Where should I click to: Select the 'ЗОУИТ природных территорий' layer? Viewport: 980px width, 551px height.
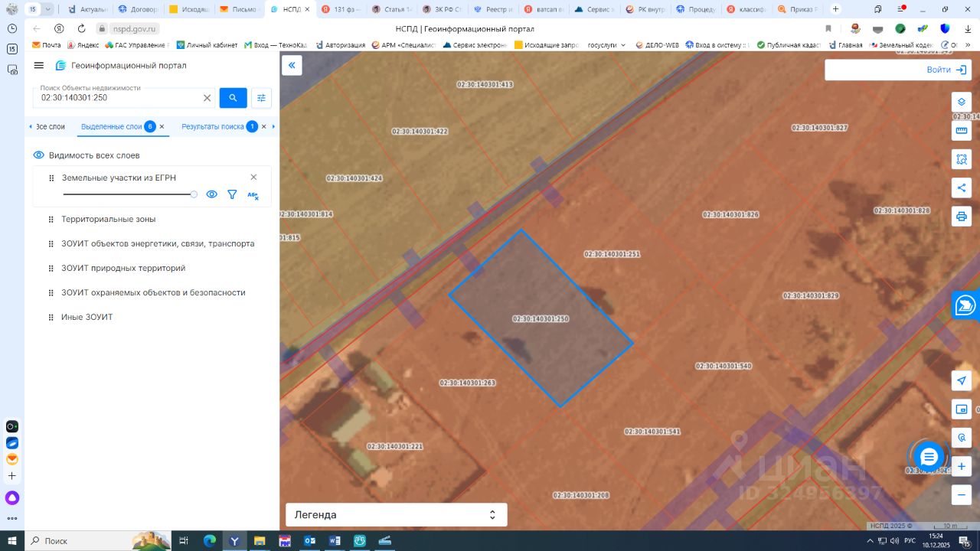(x=123, y=268)
